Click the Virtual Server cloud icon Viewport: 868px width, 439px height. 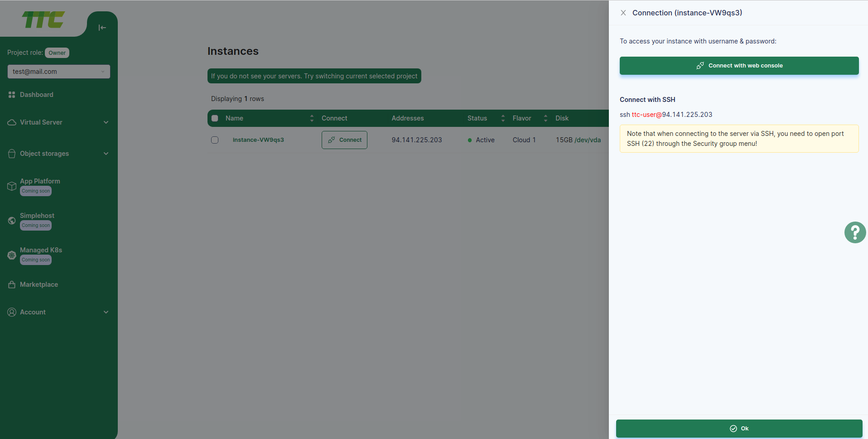coord(12,122)
